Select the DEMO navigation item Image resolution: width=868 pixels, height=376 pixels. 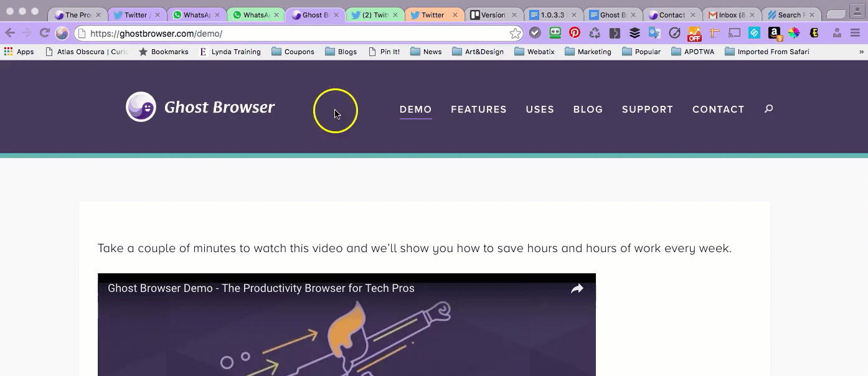415,110
